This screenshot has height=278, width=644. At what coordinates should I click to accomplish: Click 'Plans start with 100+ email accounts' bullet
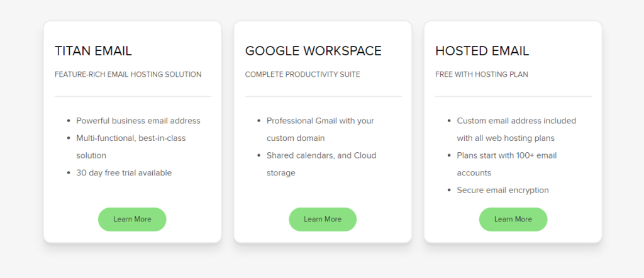[x=507, y=164]
